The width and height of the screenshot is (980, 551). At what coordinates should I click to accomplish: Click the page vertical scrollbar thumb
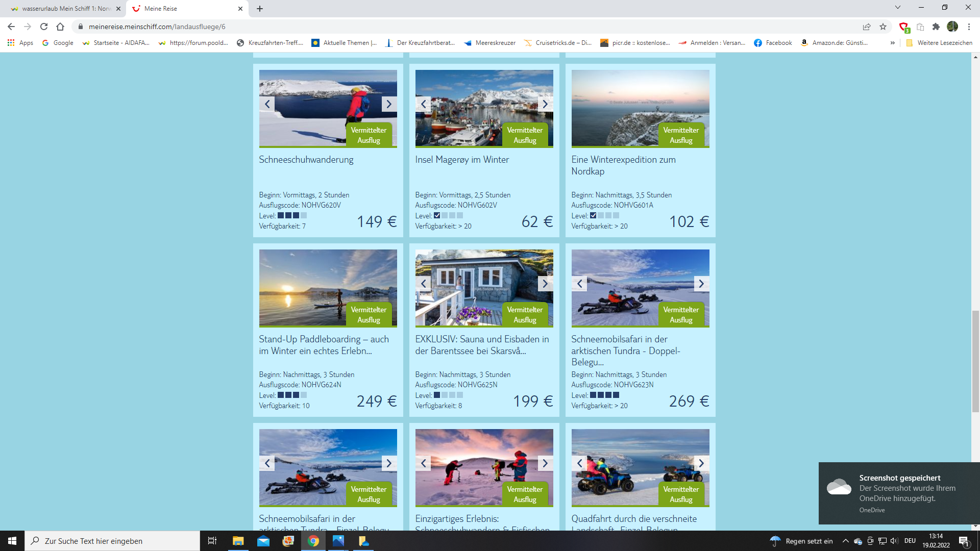(975, 361)
